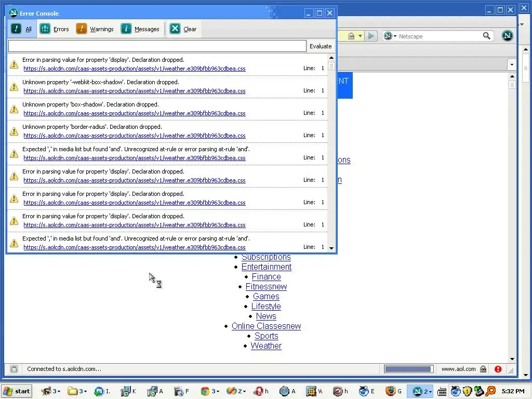Clear the Error Console entries
Image resolution: width=532 pixels, height=399 pixels.
[x=183, y=29]
